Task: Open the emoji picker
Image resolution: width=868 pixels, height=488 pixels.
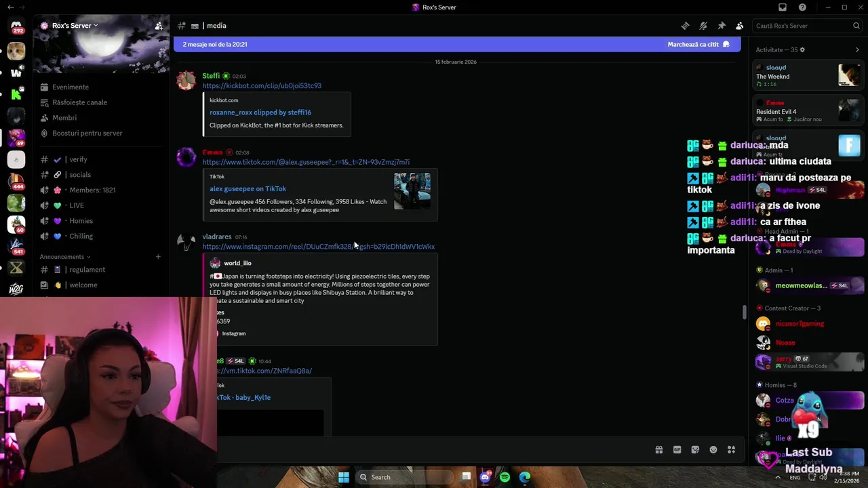Action: click(x=713, y=449)
